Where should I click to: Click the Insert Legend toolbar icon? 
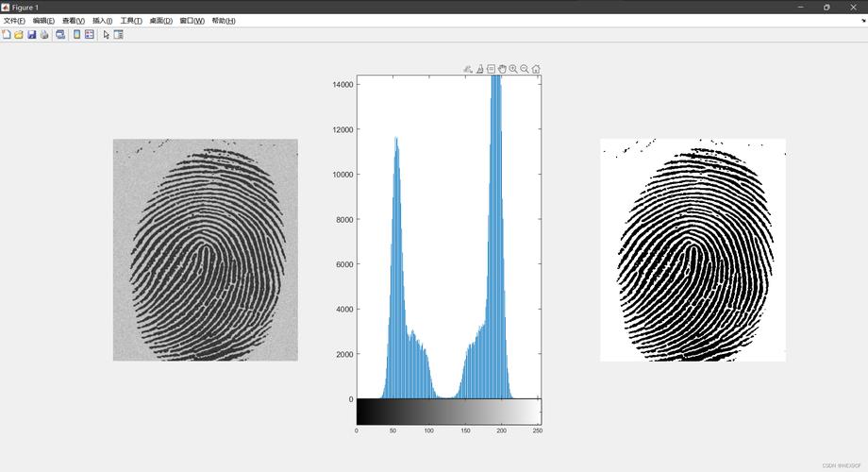pos(90,35)
